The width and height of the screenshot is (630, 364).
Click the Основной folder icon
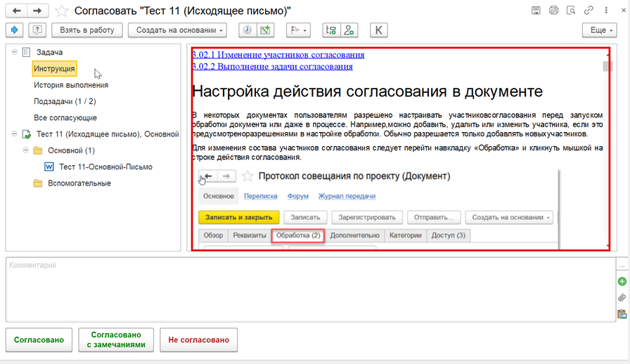point(38,150)
